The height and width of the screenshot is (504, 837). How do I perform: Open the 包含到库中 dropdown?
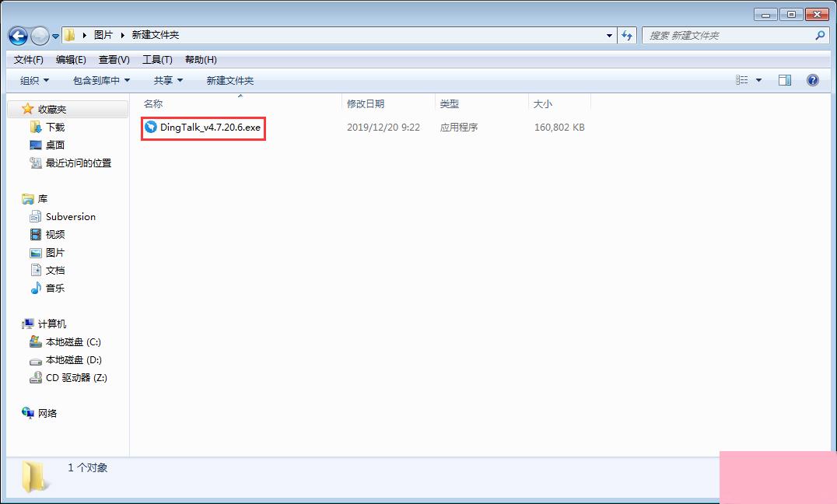(101, 81)
